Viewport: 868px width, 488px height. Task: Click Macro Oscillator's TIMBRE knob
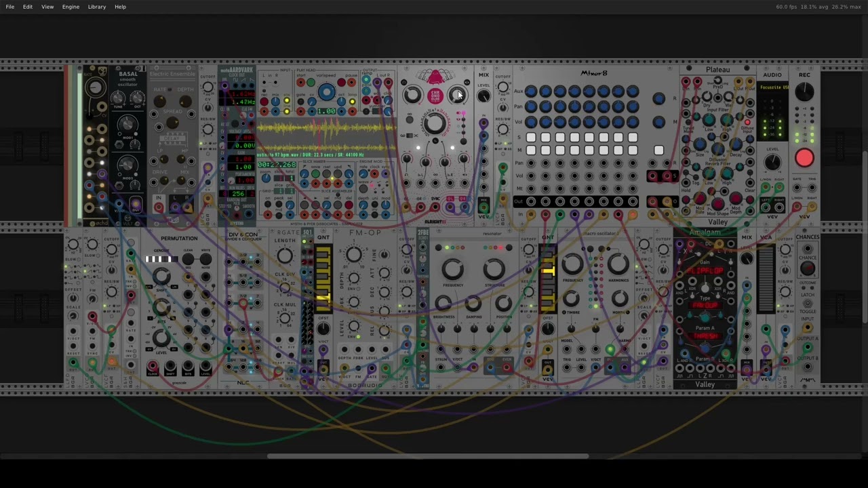click(x=571, y=298)
